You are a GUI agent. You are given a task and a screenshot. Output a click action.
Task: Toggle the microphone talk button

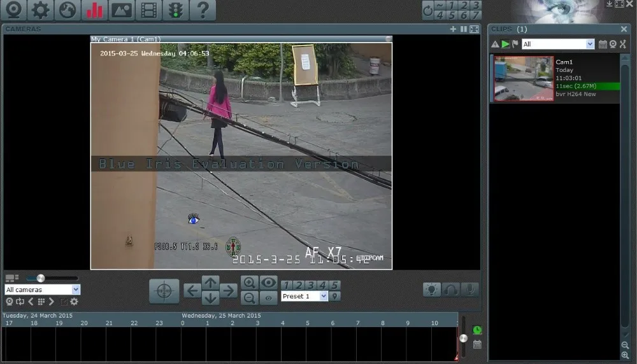[470, 290]
